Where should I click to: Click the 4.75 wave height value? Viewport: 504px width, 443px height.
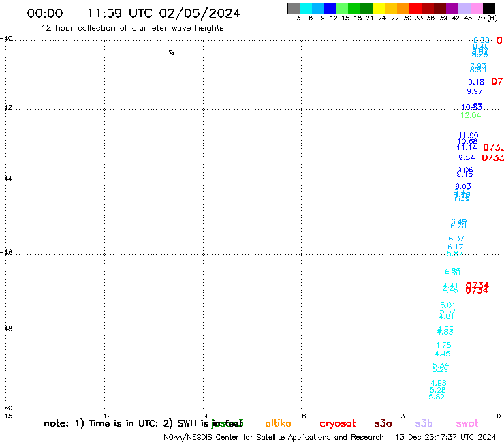(443, 345)
